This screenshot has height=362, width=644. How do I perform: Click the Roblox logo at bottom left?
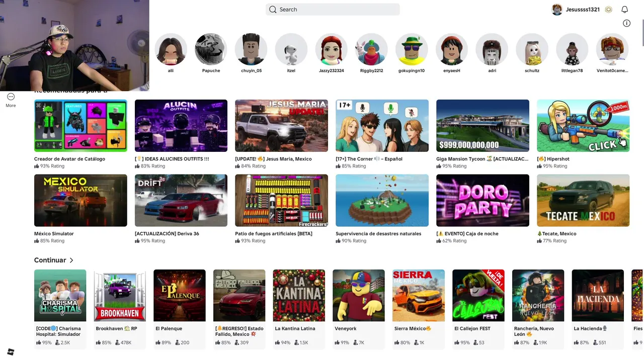pos(11,352)
